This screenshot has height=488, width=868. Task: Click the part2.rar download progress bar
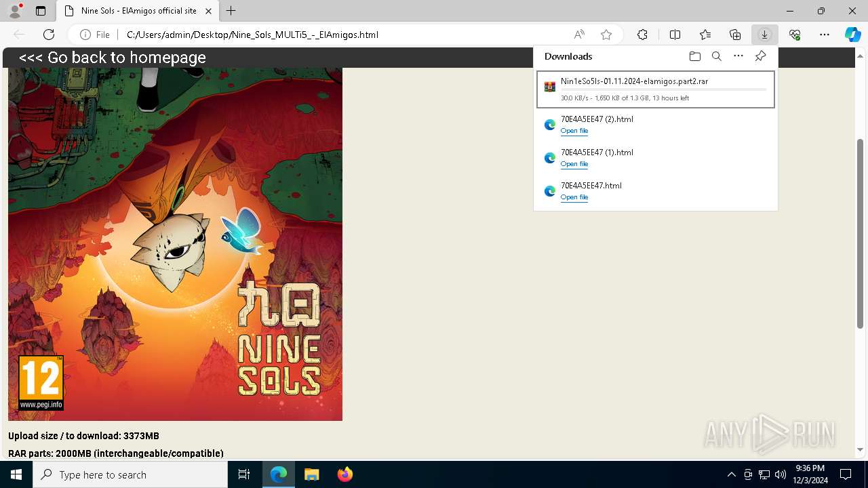(x=664, y=89)
